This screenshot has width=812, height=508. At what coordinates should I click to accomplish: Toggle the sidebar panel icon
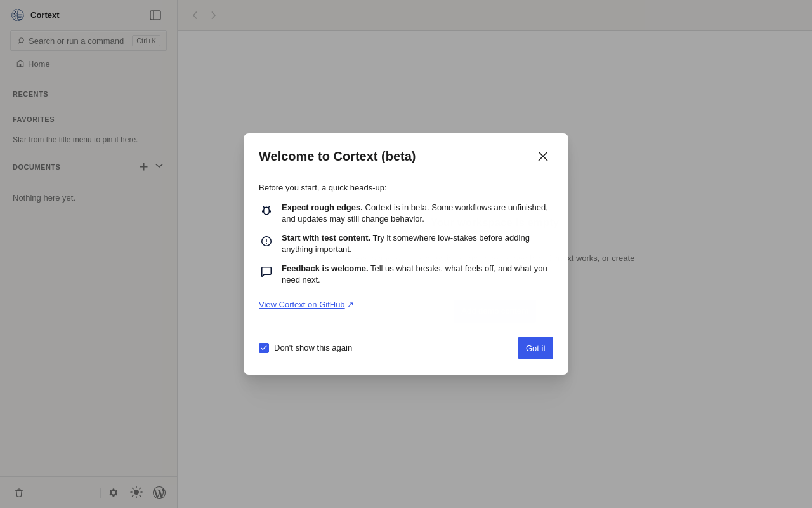(x=155, y=15)
